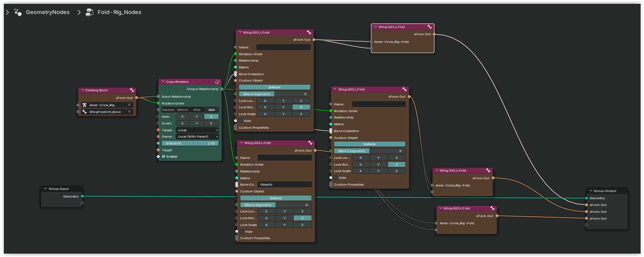644x257 pixels.
Task: Collapse the Group Input node
Action: pyautogui.click(x=45, y=189)
